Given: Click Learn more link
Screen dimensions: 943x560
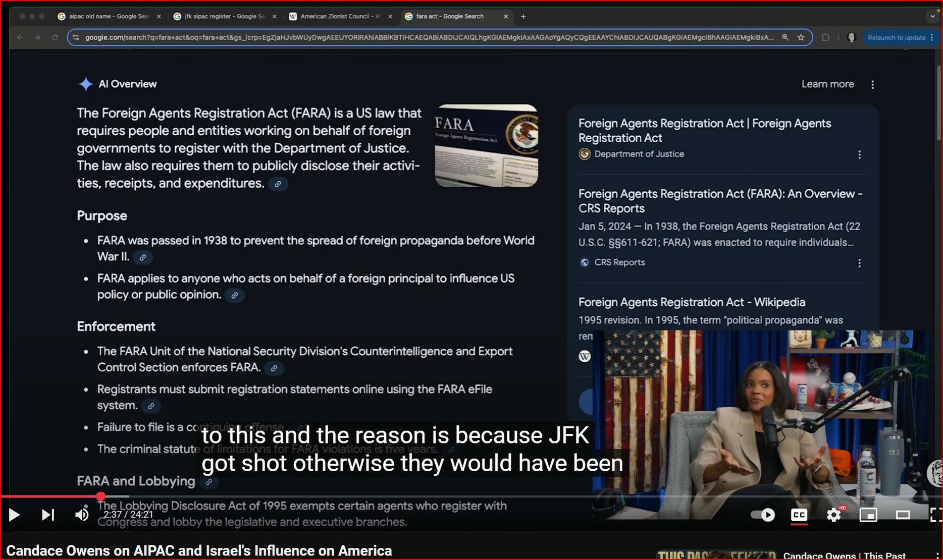Looking at the screenshot, I should click(x=827, y=84).
